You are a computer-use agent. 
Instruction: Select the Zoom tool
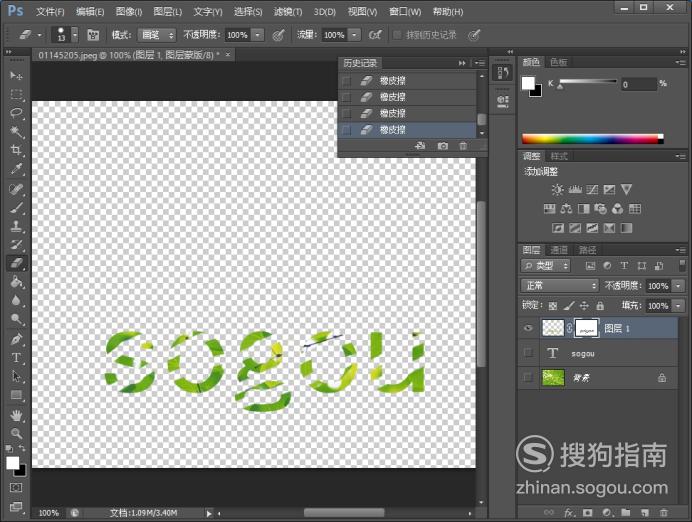point(16,433)
